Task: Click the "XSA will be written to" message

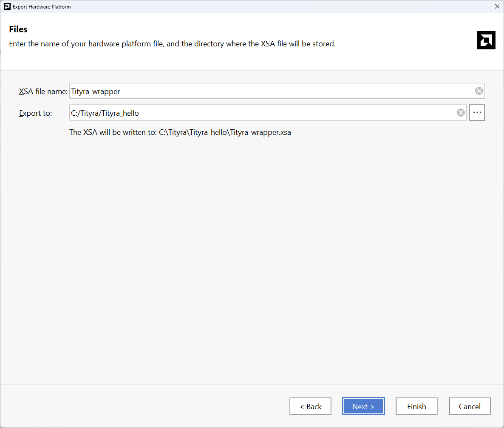Action: pos(180,132)
